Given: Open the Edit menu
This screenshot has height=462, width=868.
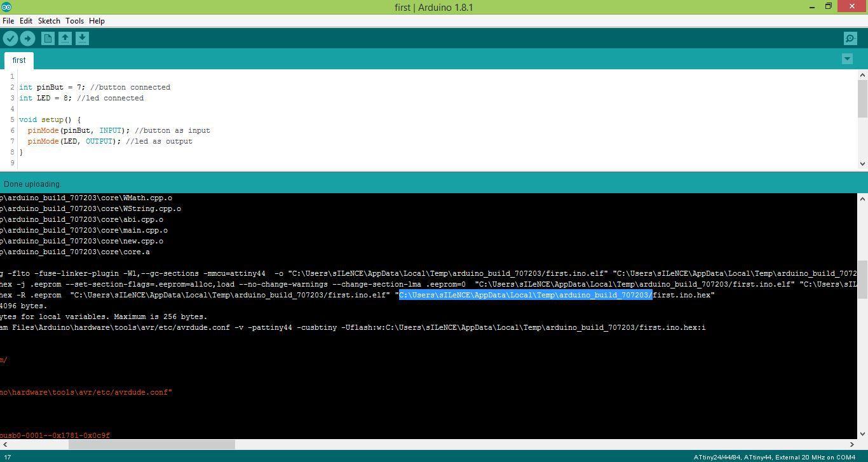Looking at the screenshot, I should point(26,21).
